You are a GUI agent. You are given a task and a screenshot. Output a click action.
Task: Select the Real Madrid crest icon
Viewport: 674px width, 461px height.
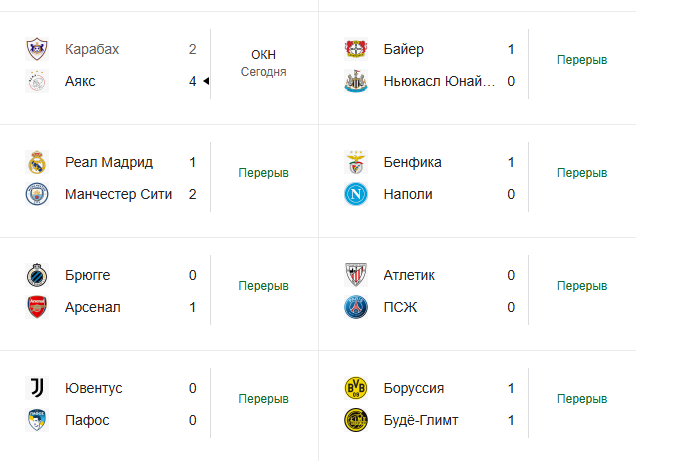37,162
